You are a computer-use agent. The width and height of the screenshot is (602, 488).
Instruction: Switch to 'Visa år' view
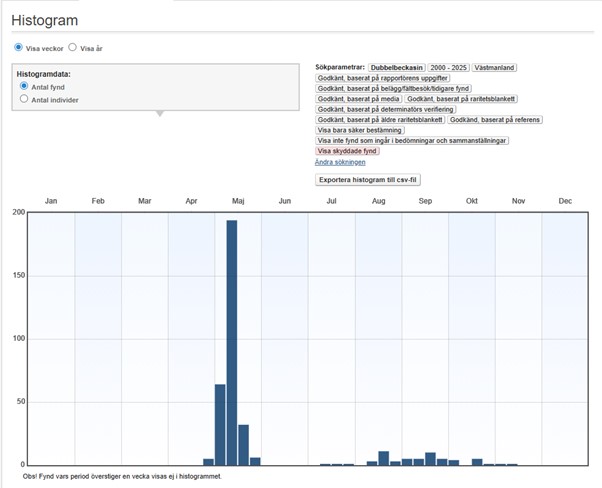pyautogui.click(x=72, y=47)
